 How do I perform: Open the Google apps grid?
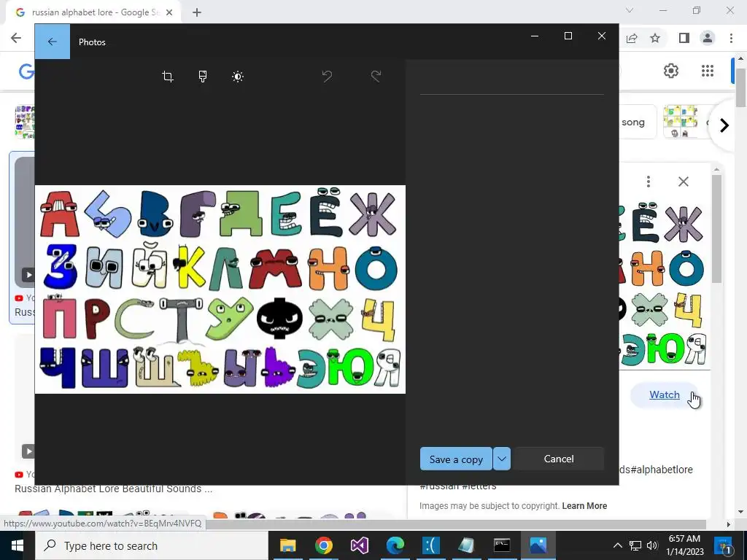point(708,71)
